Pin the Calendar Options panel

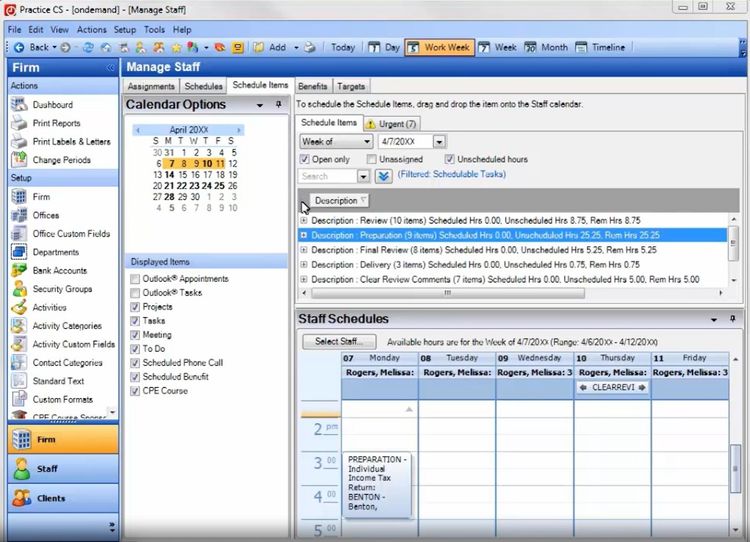[x=279, y=104]
